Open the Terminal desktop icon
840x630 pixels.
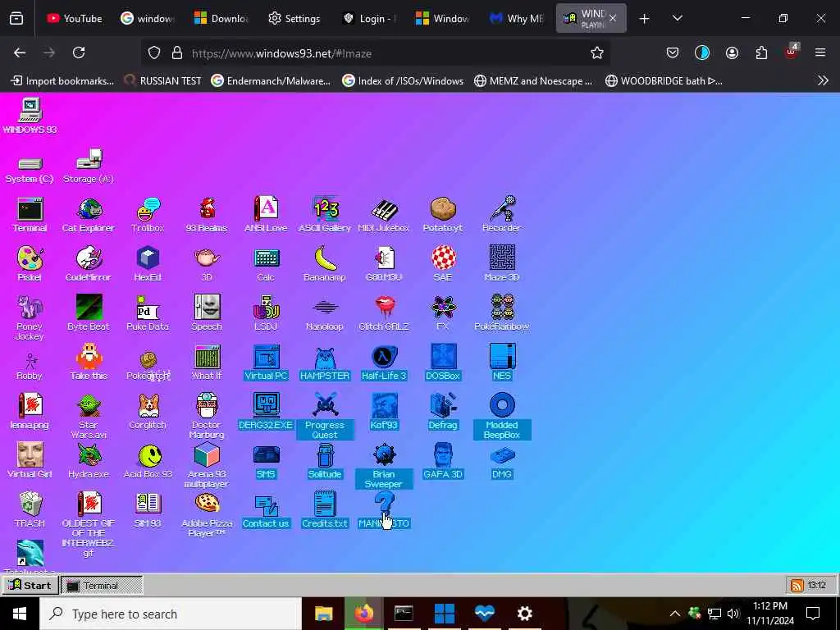(30, 216)
